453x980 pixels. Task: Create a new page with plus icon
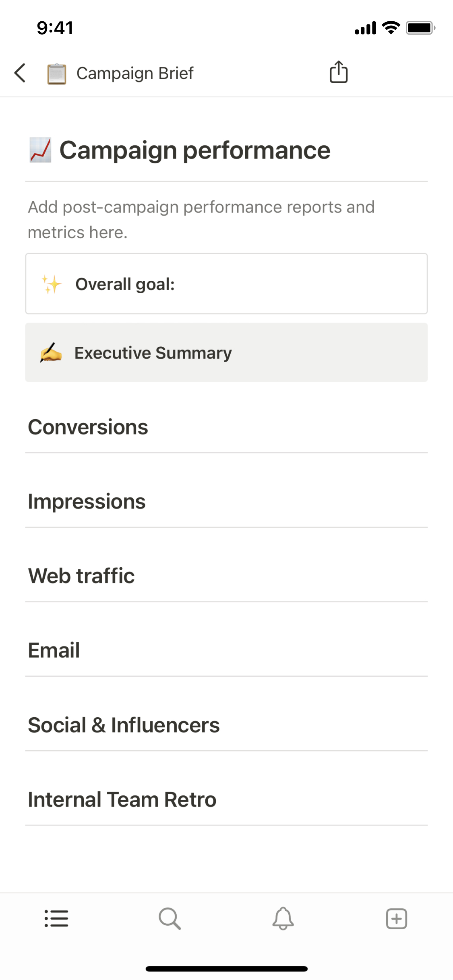(397, 918)
